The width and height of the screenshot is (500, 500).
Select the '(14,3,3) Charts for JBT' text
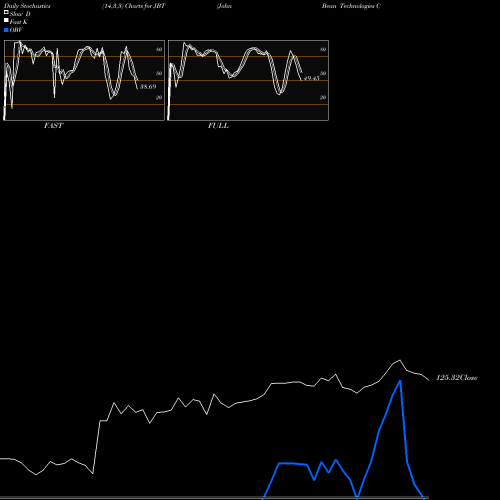pyautogui.click(x=134, y=6)
